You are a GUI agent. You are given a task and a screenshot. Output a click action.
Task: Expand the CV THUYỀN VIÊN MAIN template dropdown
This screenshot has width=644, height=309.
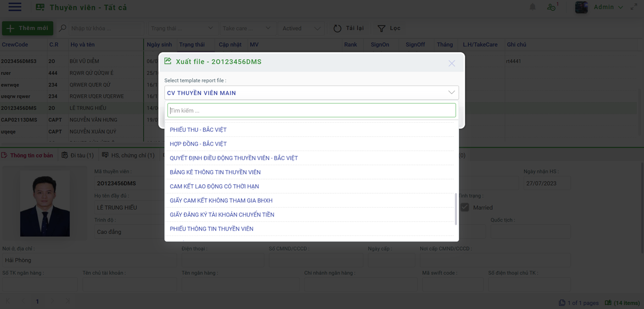(x=451, y=93)
